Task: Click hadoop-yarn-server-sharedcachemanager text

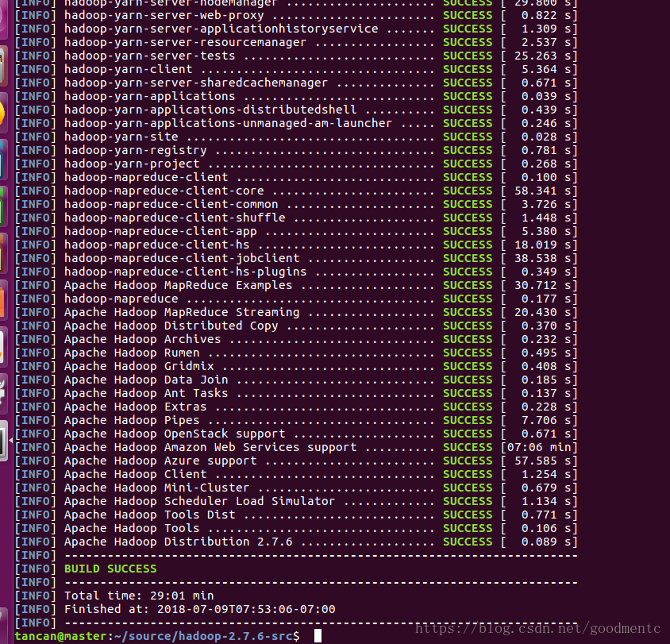Action: coord(196,83)
